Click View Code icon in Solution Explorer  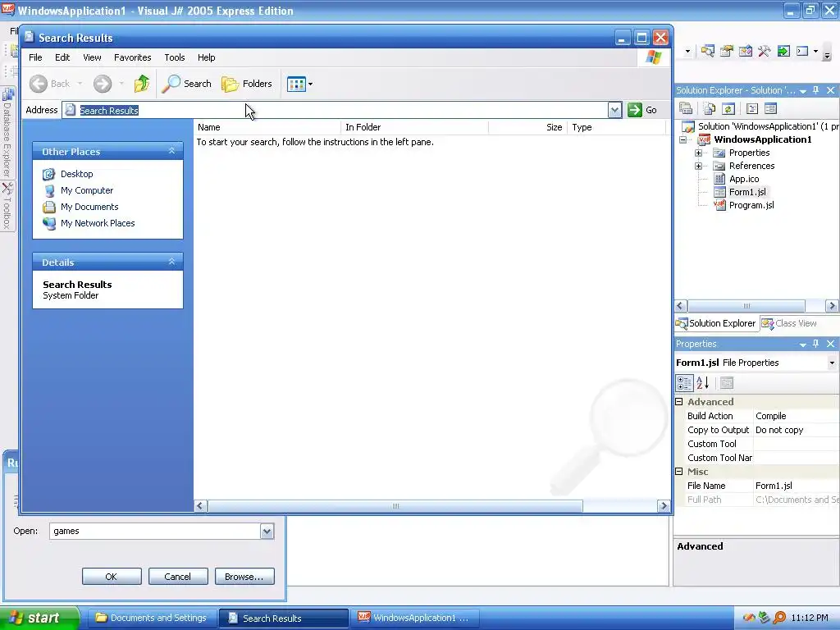[x=752, y=109]
